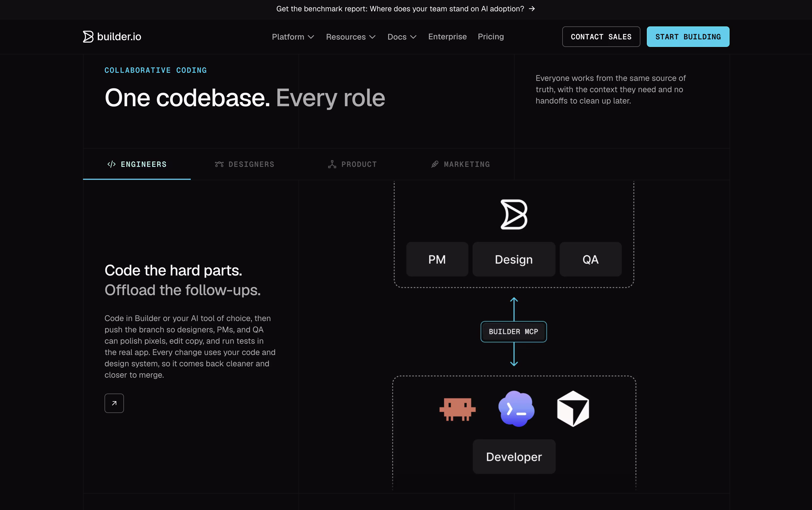Open the Resources navigation menu

click(351, 37)
